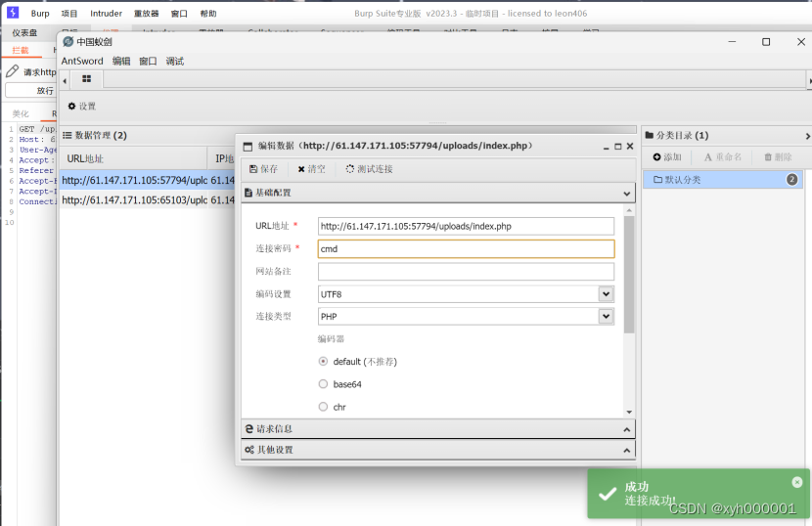Click into the 连接密码 field containing cmd
This screenshot has height=526, width=812.
click(466, 249)
